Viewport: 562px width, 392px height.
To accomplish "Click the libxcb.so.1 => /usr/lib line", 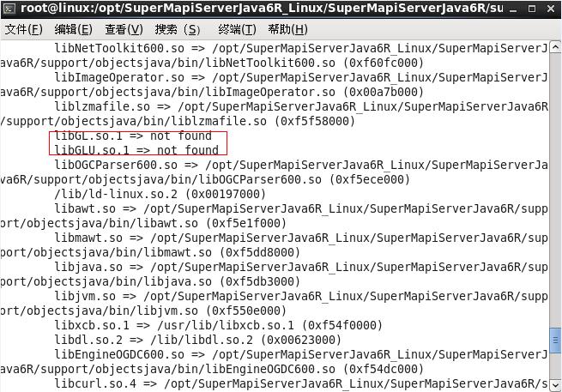I will 218,325.
